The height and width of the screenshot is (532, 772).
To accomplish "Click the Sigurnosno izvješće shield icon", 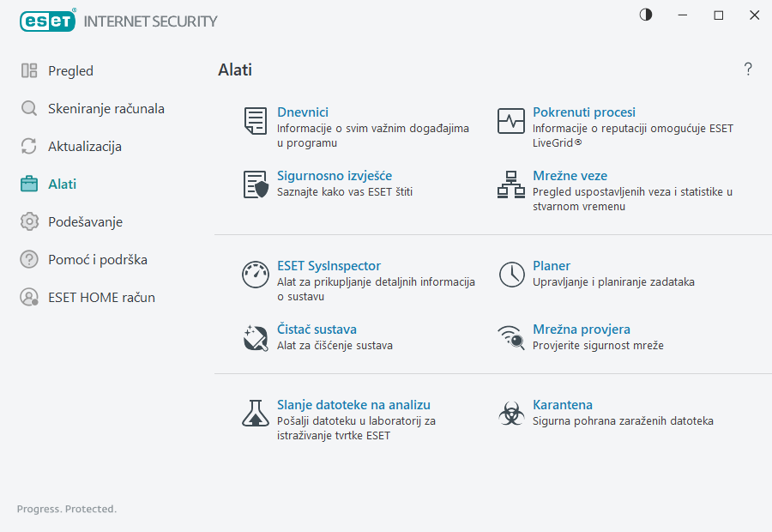I will pos(255,184).
